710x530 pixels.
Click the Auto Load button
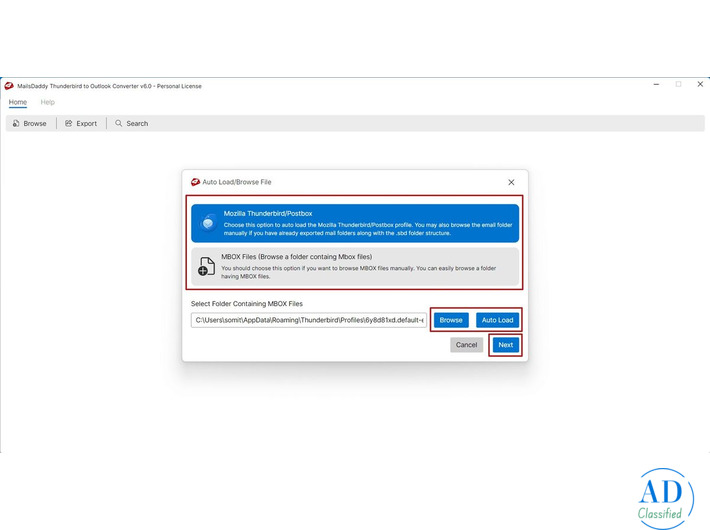pyautogui.click(x=497, y=320)
